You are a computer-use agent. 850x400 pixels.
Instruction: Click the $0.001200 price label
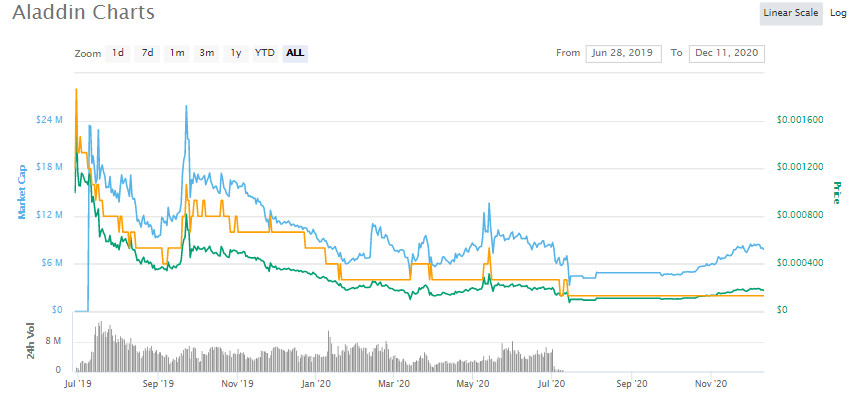click(x=800, y=167)
